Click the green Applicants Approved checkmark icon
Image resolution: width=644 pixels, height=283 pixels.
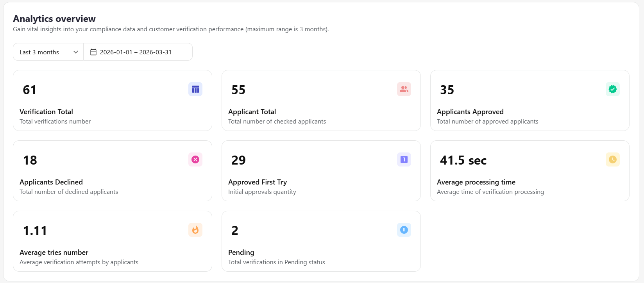coord(613,89)
